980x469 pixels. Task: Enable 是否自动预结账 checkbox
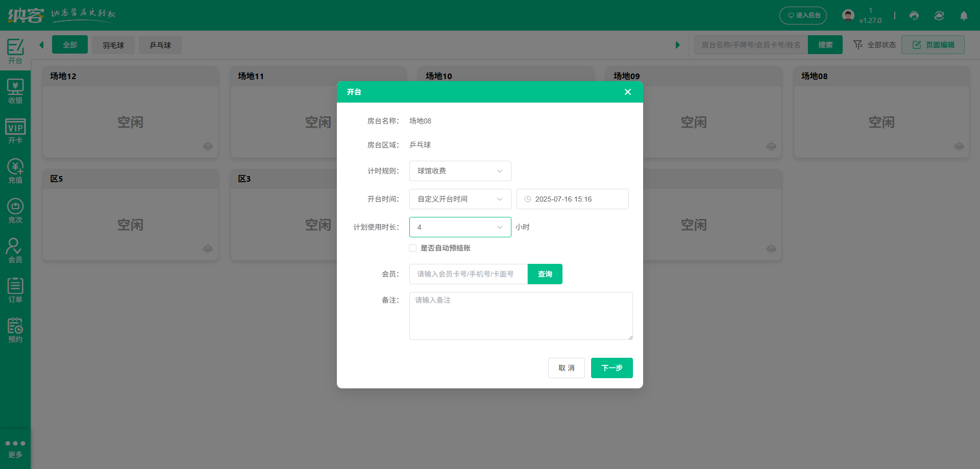pos(413,248)
